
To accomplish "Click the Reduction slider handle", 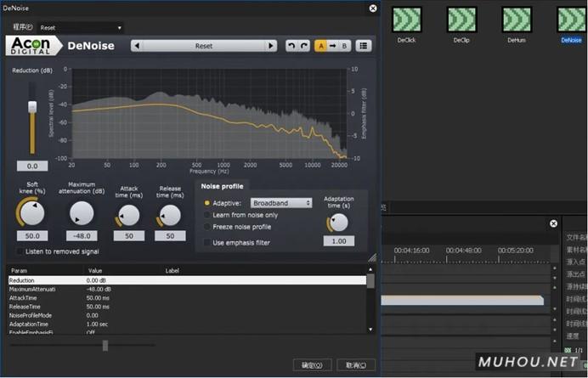I will click(x=32, y=106).
